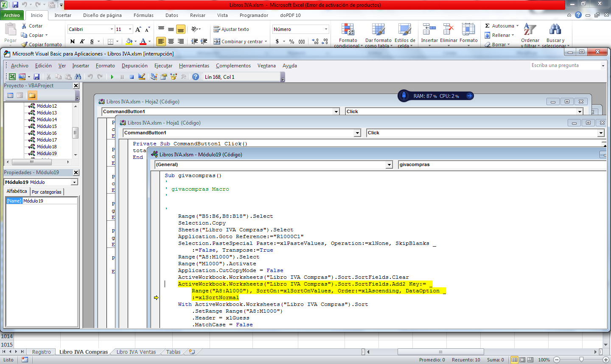Click the font color A icon
This screenshot has height=364, width=611.
pos(143,42)
